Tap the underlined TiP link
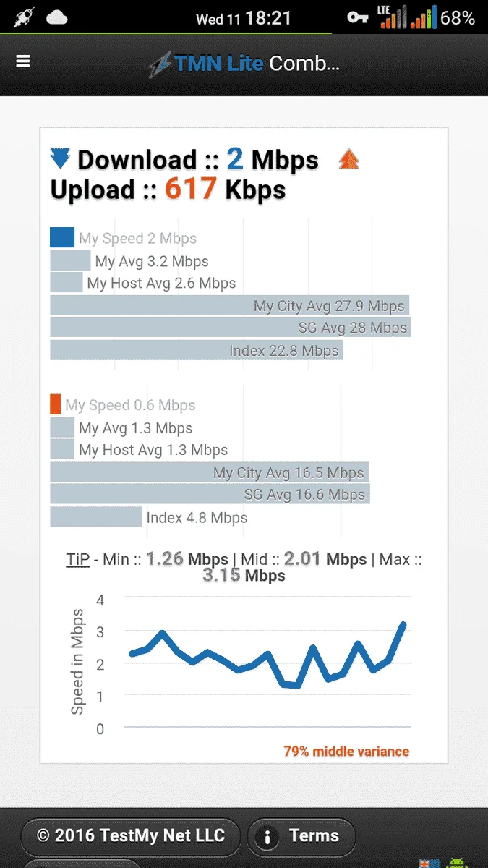488x868 pixels. [78, 559]
